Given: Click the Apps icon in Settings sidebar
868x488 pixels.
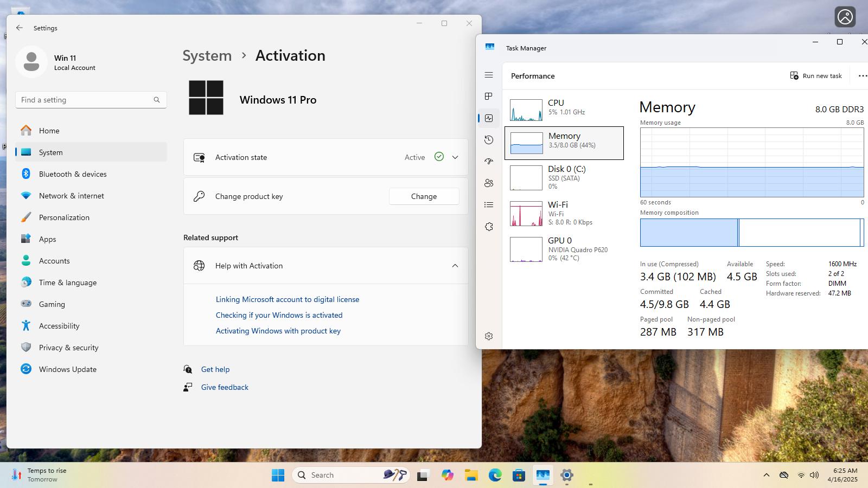Looking at the screenshot, I should (x=26, y=239).
